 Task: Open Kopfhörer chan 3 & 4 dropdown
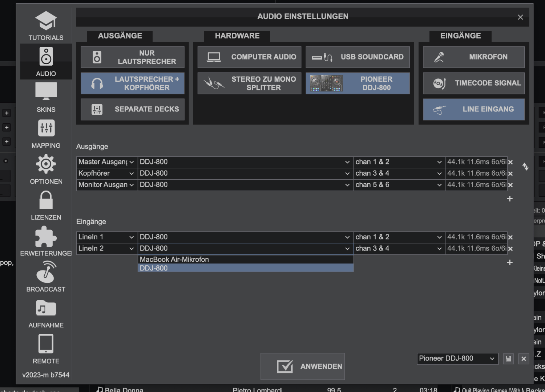(399, 173)
